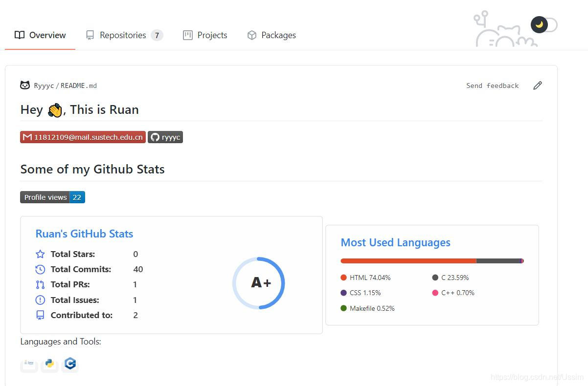Click the Python tool icon

coord(49,364)
